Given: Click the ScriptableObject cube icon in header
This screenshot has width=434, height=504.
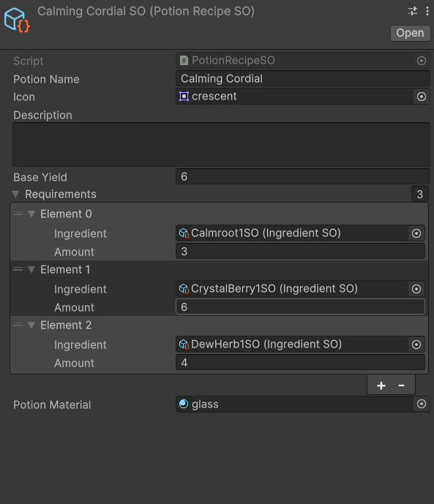Looking at the screenshot, I should pos(17,20).
